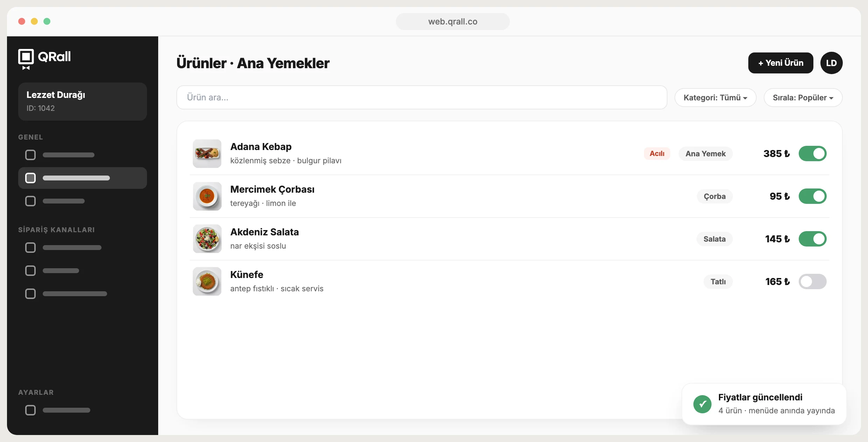Click the 'nar ekşisi soslu' description
868x442 pixels.
(258, 246)
